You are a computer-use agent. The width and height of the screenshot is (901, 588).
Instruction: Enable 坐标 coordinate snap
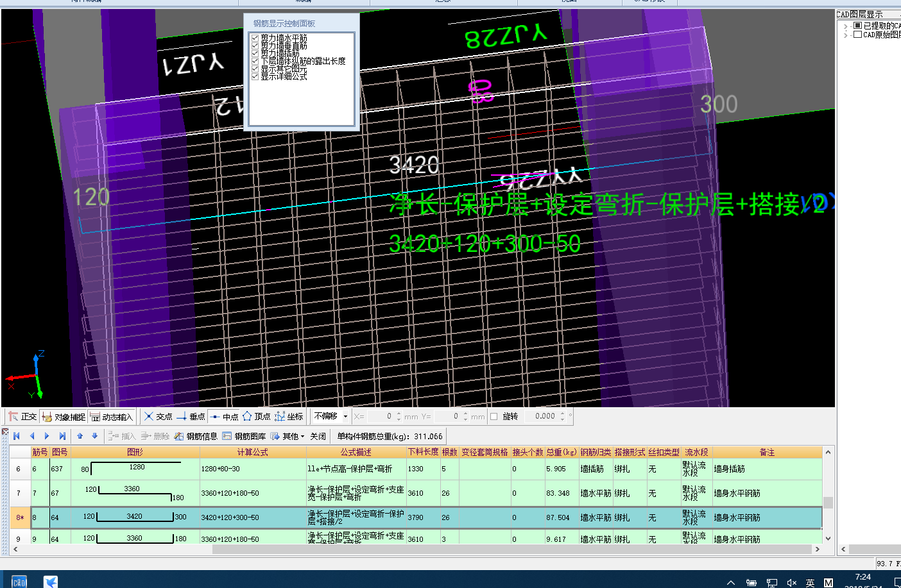click(289, 417)
